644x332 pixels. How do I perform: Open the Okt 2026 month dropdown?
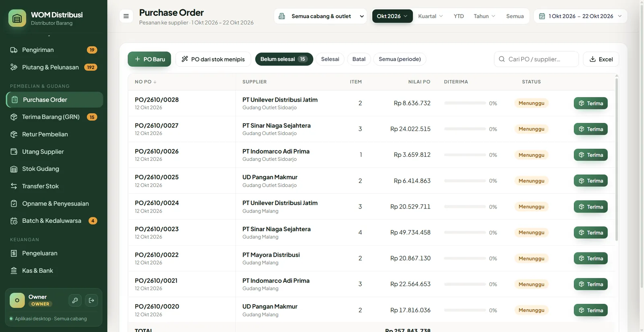tap(392, 16)
